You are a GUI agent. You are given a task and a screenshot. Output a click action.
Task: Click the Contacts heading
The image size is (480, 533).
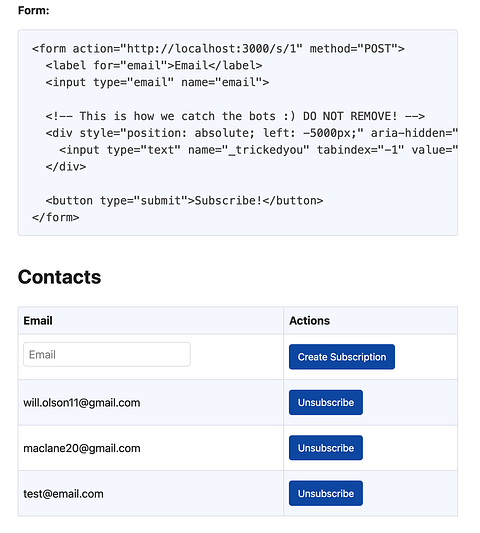pos(59,277)
